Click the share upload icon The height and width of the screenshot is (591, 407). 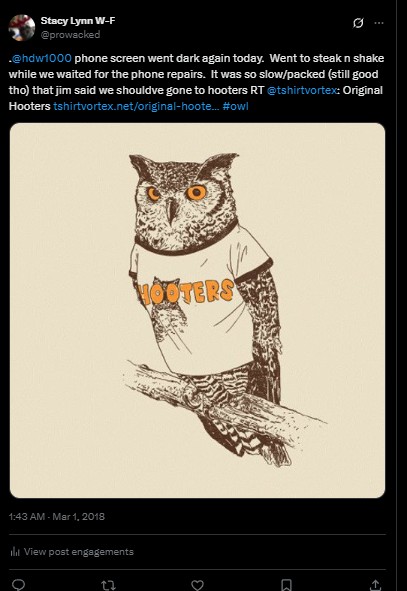click(x=375, y=585)
